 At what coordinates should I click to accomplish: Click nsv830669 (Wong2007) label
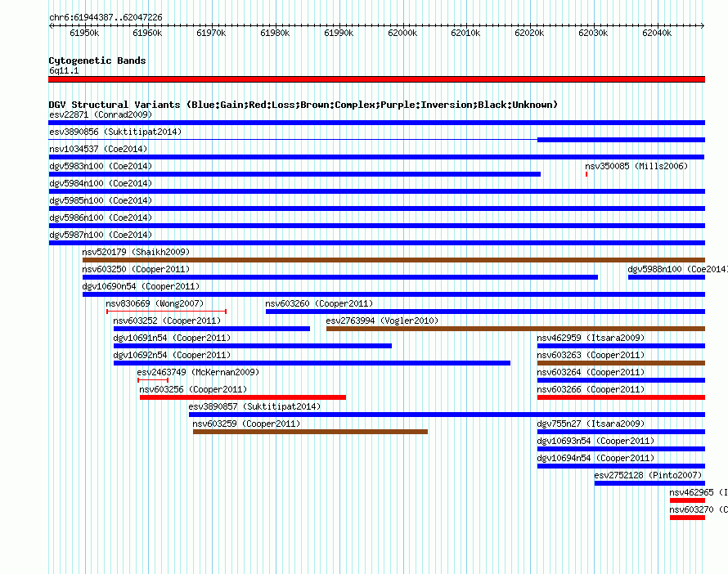(155, 303)
